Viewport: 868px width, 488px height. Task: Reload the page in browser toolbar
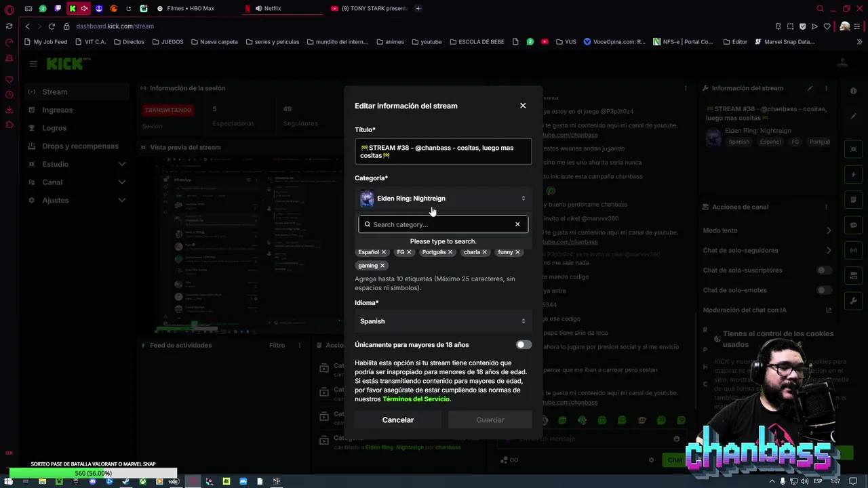(x=52, y=26)
